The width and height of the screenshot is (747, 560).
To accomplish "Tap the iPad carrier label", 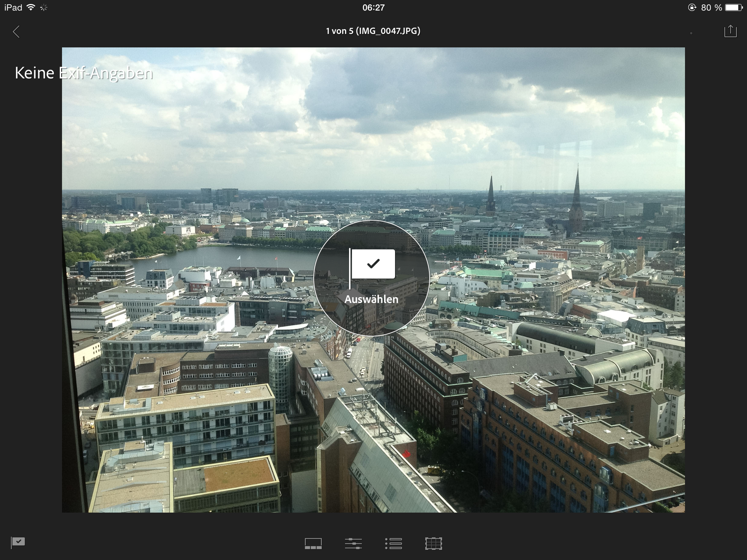I will [13, 7].
